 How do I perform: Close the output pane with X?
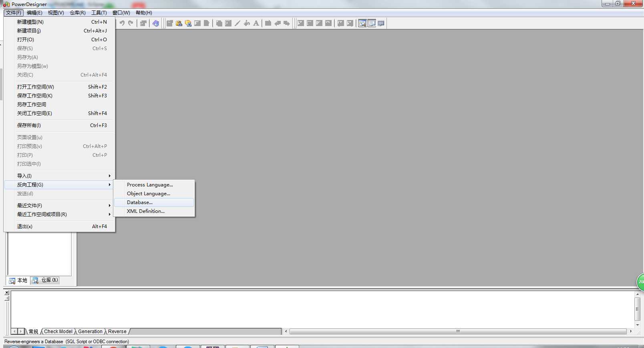pyautogui.click(x=7, y=293)
